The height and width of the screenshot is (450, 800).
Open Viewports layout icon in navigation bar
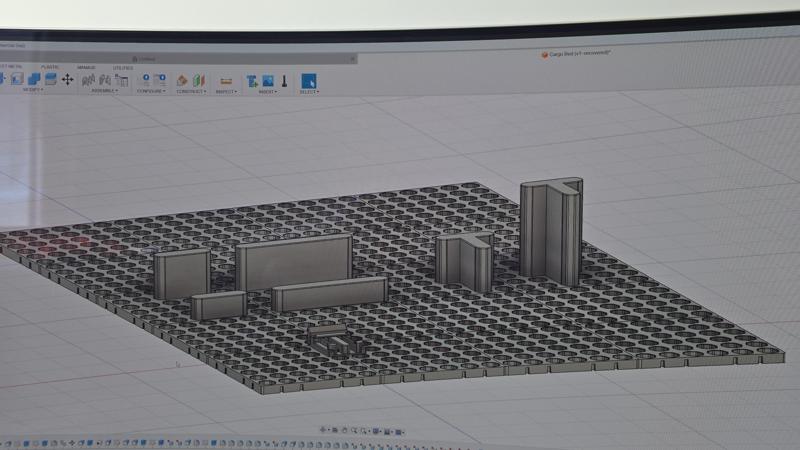click(x=398, y=432)
